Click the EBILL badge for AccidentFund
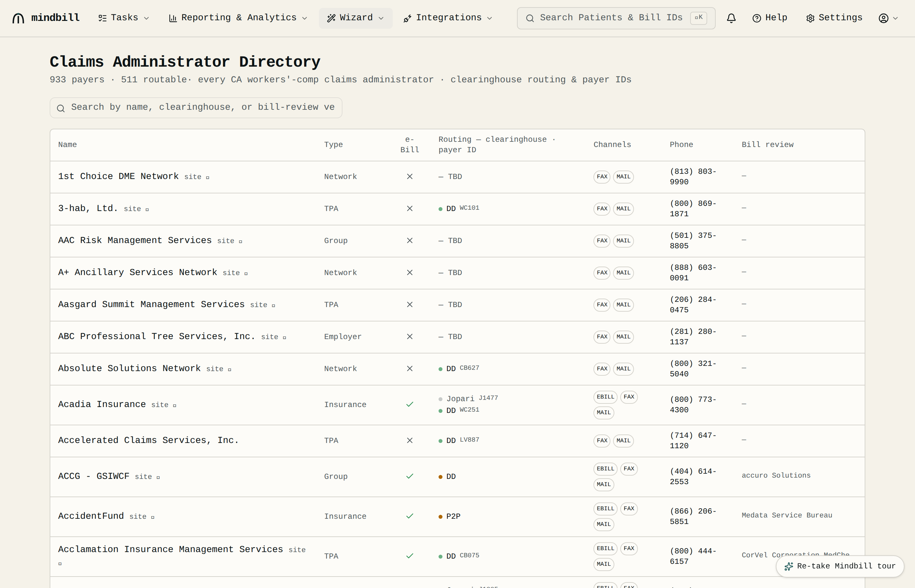915x588 pixels. (605, 509)
